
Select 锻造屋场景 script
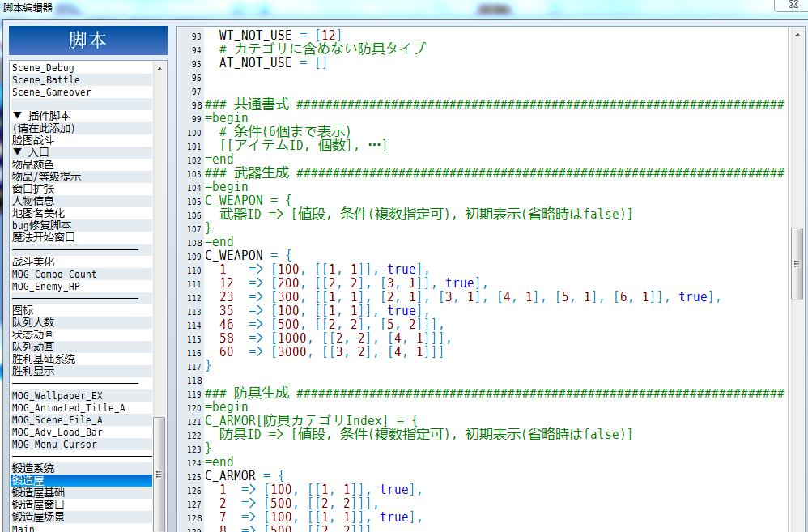[81, 517]
